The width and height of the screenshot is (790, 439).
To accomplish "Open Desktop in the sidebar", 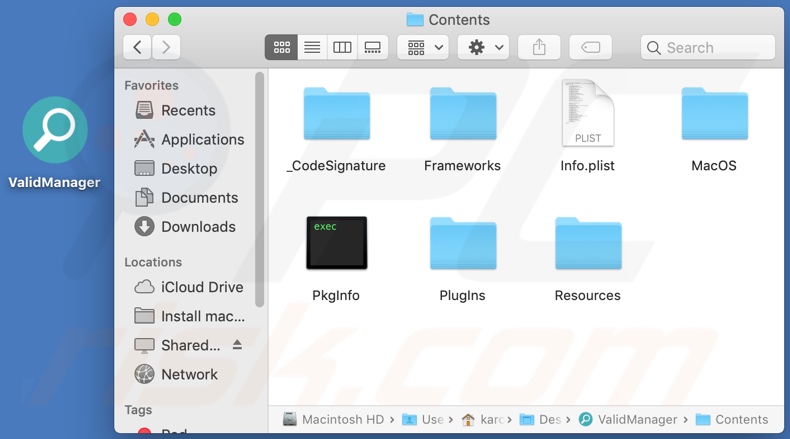I will click(x=176, y=168).
